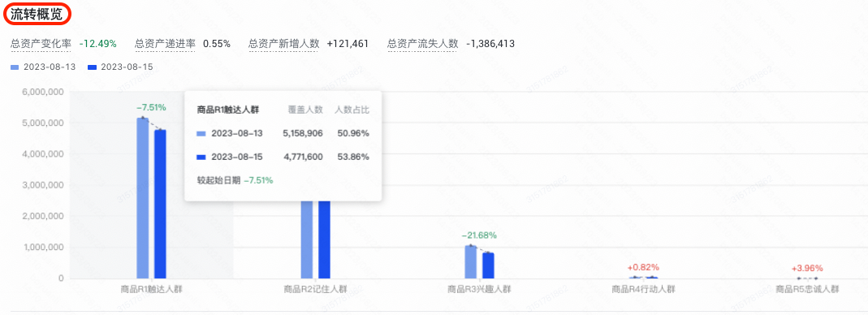The image size is (868, 315).
Task: Click the 3,000,000 y-axis label
Action: click(42, 185)
